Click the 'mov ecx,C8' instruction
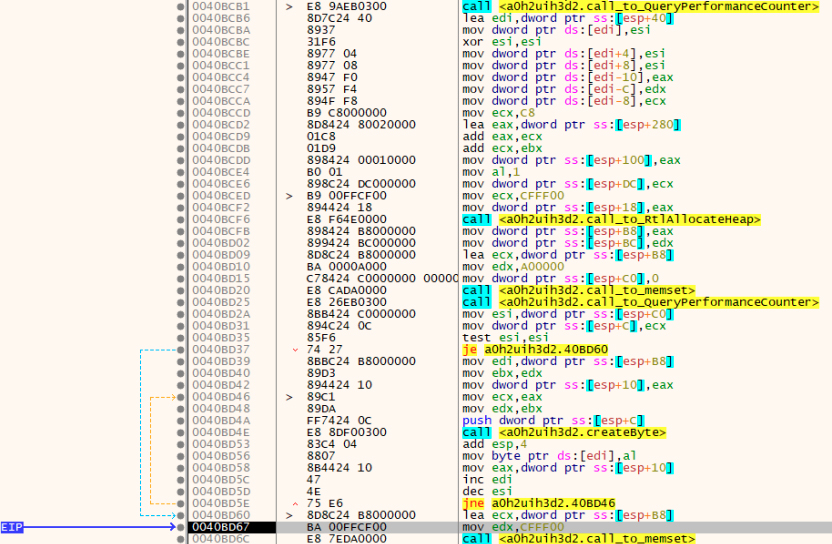The height and width of the screenshot is (544, 832). click(498, 113)
